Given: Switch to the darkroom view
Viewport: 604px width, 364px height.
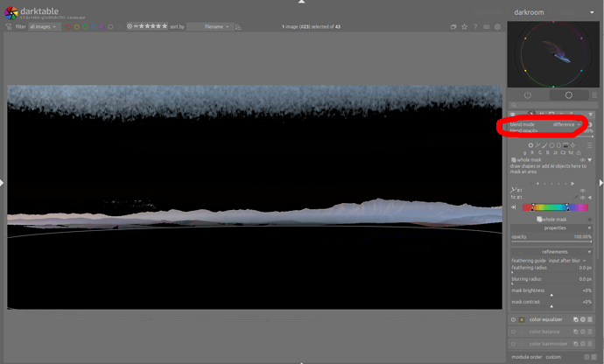Looking at the screenshot, I should [529, 12].
